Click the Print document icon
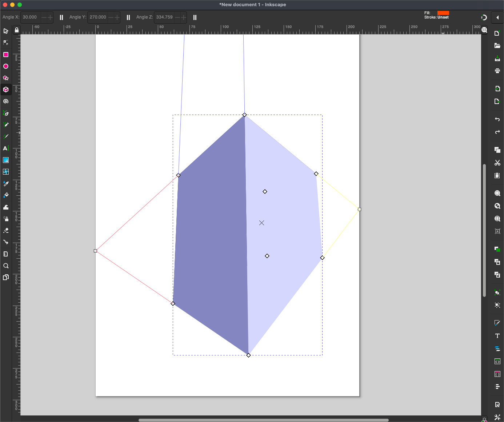Image resolution: width=504 pixels, height=422 pixels. (497, 71)
